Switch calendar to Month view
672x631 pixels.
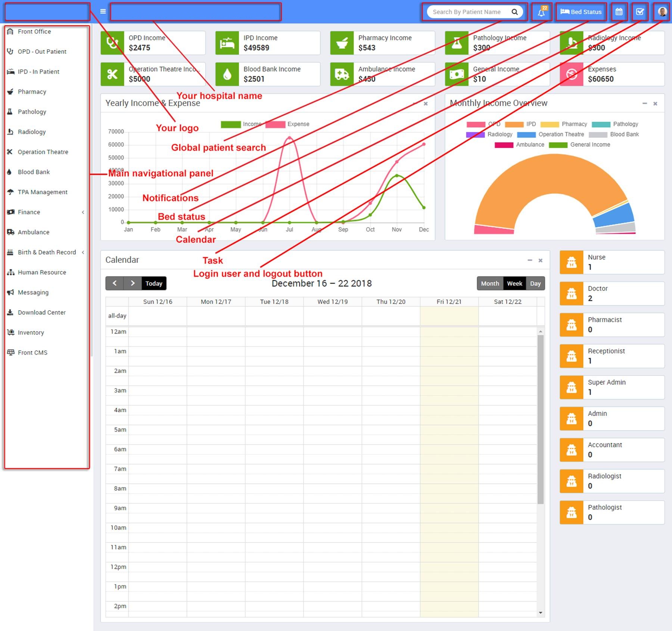pos(490,283)
